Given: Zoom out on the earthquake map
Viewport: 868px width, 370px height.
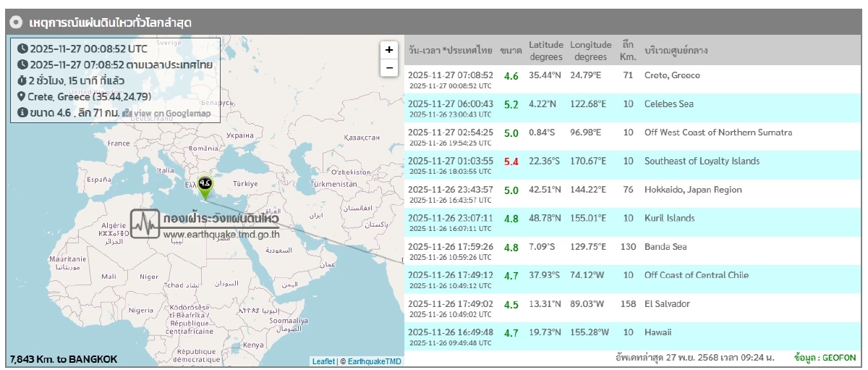Looking at the screenshot, I should point(389,67).
